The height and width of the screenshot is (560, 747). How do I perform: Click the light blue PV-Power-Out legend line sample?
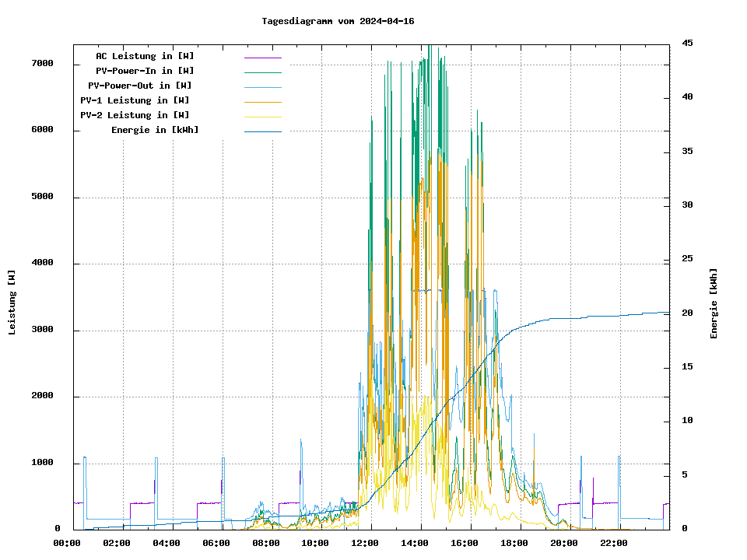coord(263,86)
